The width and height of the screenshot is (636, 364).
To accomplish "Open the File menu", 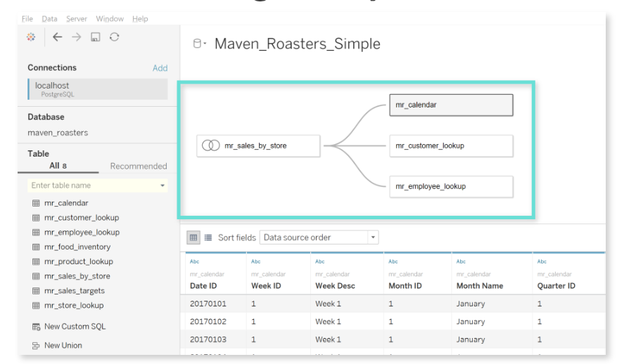I will [x=27, y=19].
